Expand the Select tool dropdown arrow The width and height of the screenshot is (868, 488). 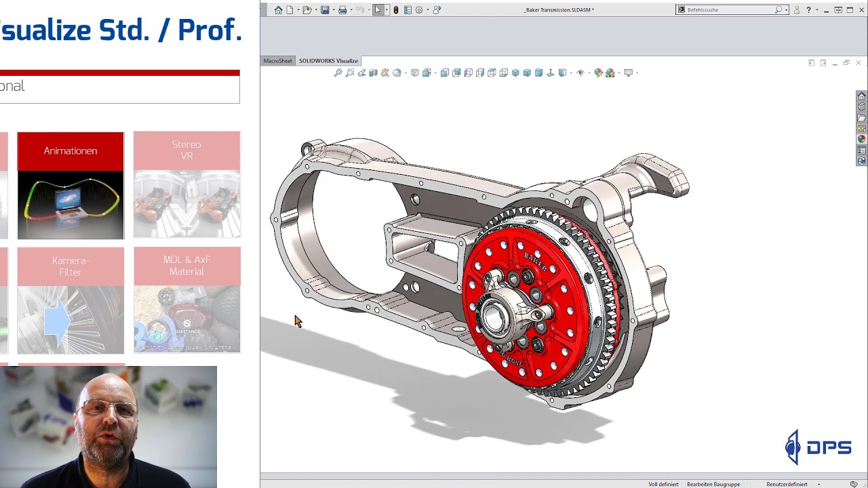[x=387, y=10]
